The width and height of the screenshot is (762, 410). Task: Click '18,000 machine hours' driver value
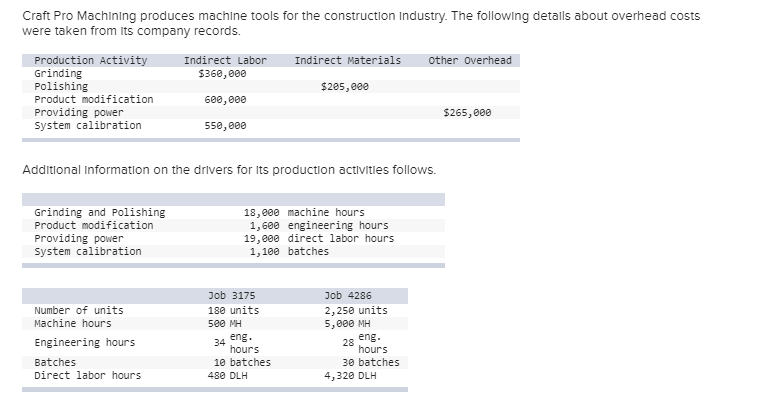304,212
